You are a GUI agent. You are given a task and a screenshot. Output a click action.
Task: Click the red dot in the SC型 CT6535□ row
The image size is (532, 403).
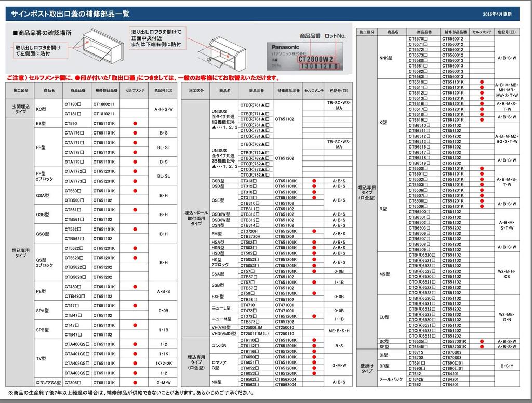coord(482,341)
